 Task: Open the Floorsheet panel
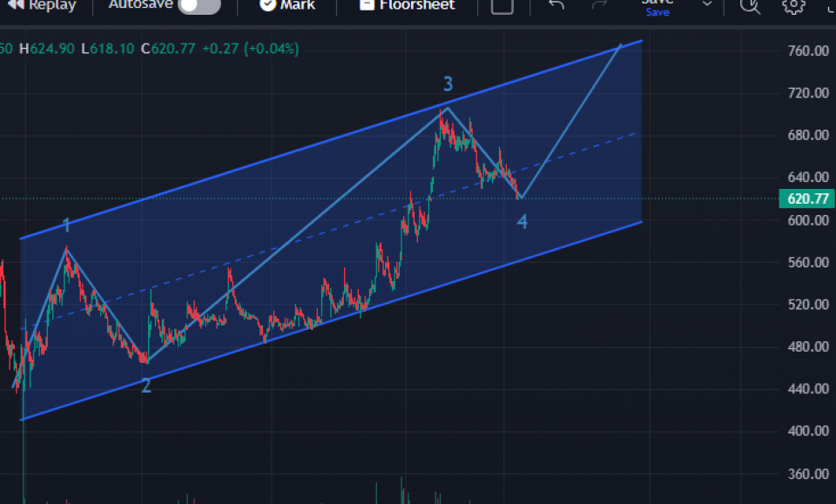(x=408, y=5)
